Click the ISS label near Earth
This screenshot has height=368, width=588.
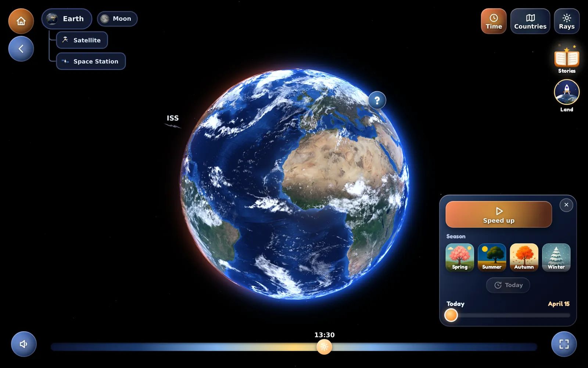click(173, 118)
